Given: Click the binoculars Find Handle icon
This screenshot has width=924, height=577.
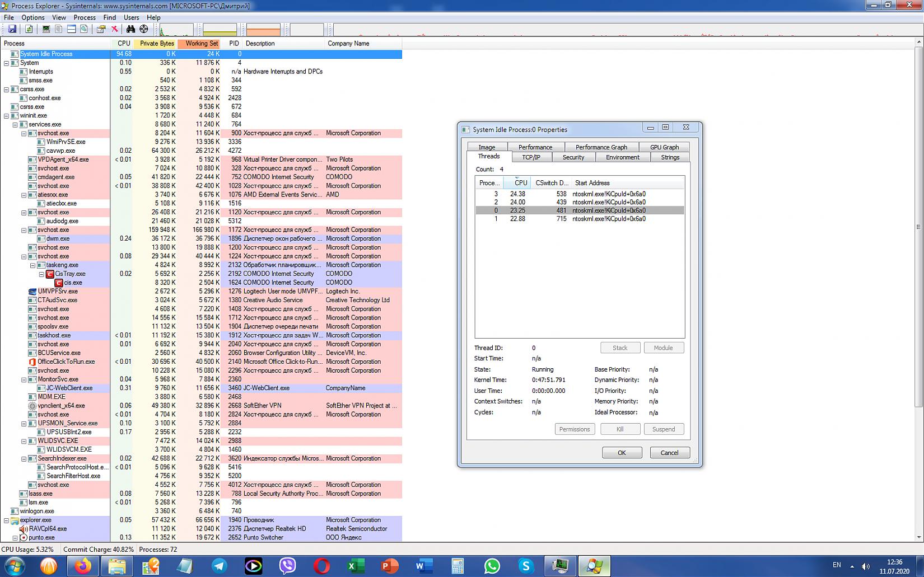Looking at the screenshot, I should click(x=130, y=29).
